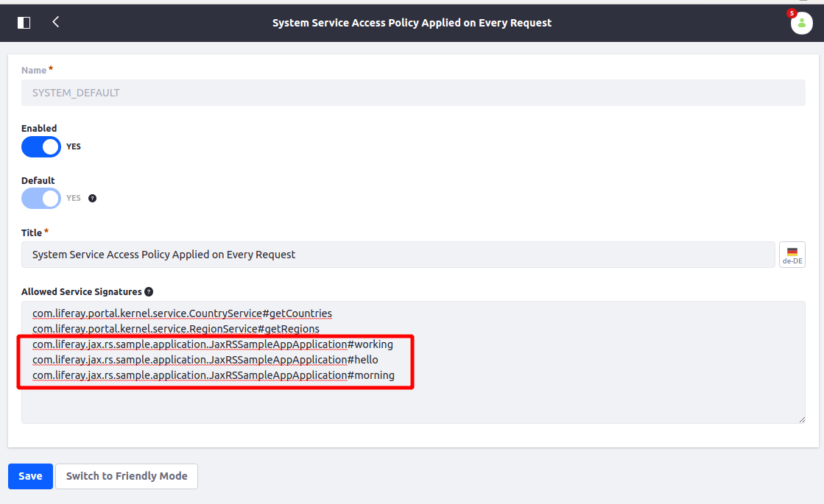The image size is (824, 504).
Task: Click the JaxRSSampleAppApplication#morning line
Action: click(214, 375)
